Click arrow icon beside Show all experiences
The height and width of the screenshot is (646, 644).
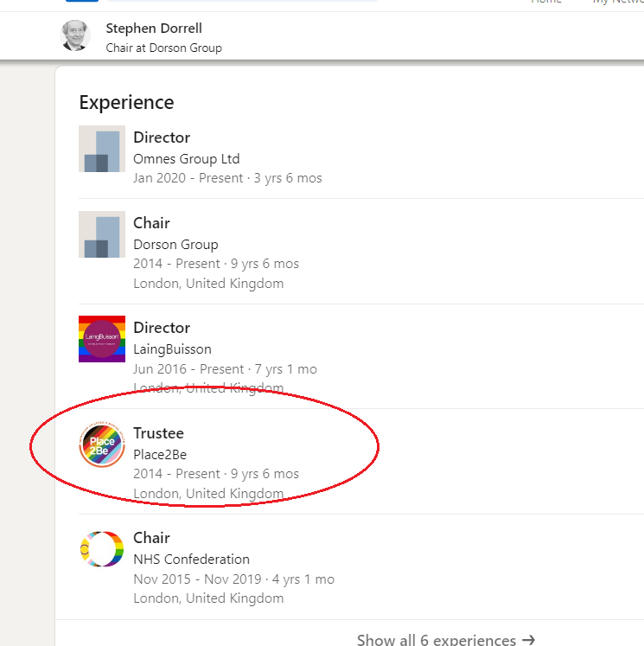click(x=528, y=640)
